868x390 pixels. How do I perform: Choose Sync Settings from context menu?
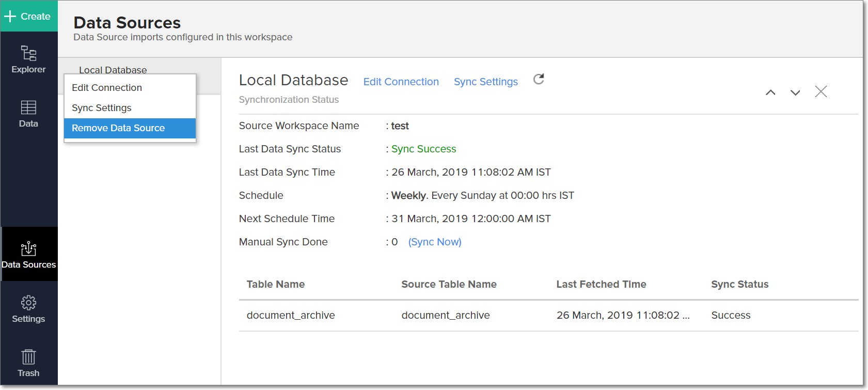point(102,108)
